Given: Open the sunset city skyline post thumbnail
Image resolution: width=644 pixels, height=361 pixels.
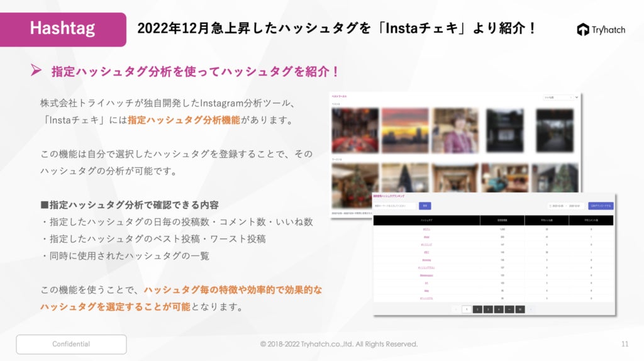Looking at the screenshot, I should pyautogui.click(x=405, y=131).
